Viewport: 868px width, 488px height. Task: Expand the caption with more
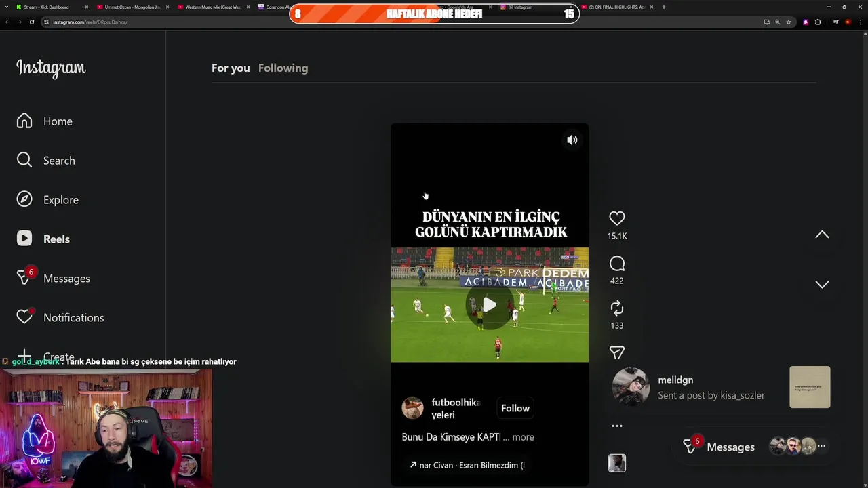pyautogui.click(x=523, y=437)
